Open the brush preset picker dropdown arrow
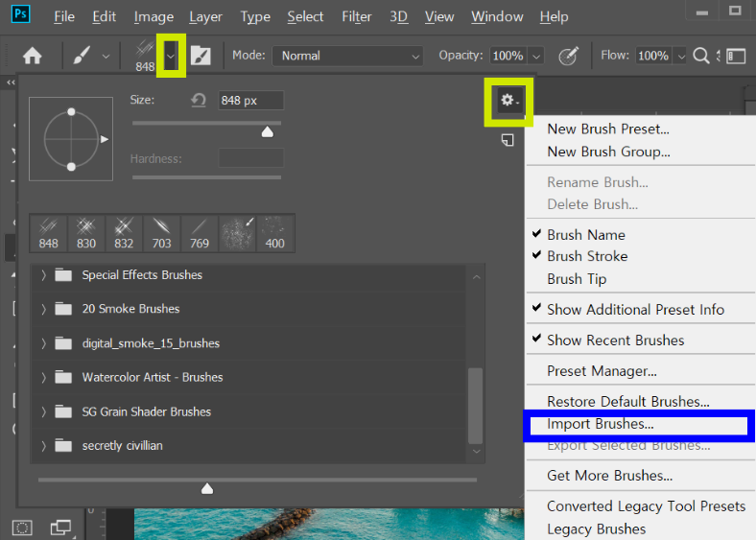The height and width of the screenshot is (540, 756). tap(171, 56)
